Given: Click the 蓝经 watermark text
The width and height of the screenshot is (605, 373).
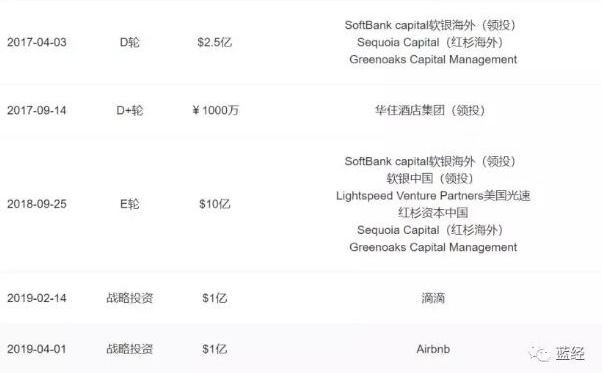Looking at the screenshot, I should (570, 353).
